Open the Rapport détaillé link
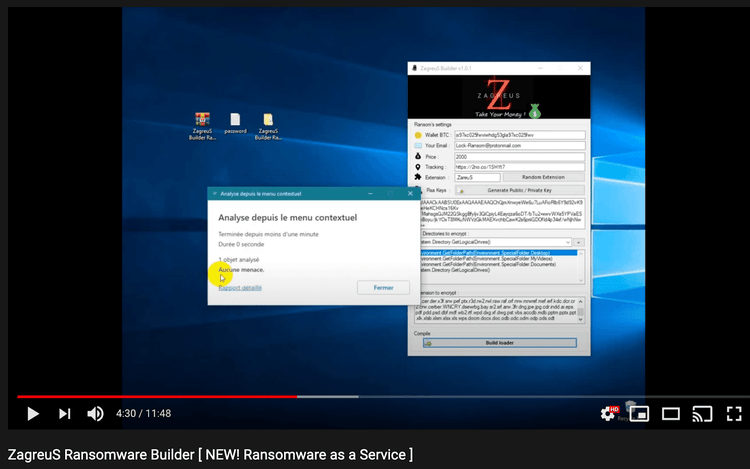 pos(240,287)
